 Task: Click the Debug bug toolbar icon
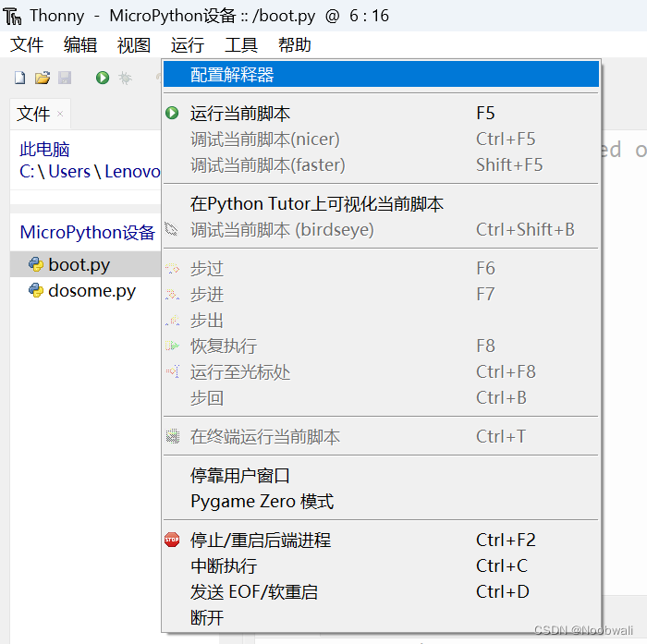point(125,78)
